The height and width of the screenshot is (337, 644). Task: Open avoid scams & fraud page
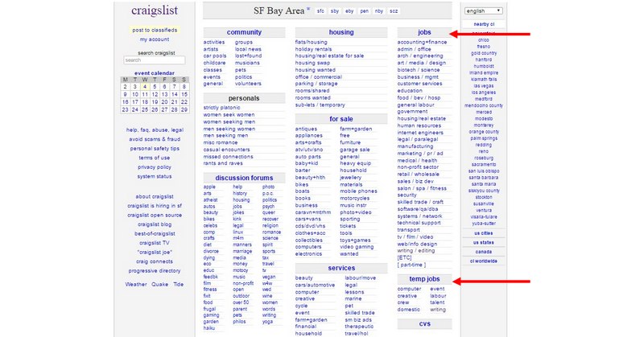pos(155,139)
